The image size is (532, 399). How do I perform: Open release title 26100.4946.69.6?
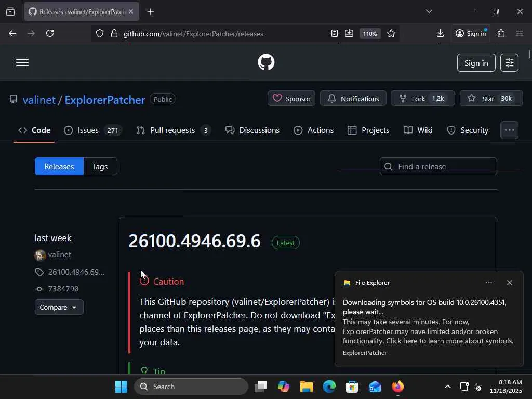194,241
